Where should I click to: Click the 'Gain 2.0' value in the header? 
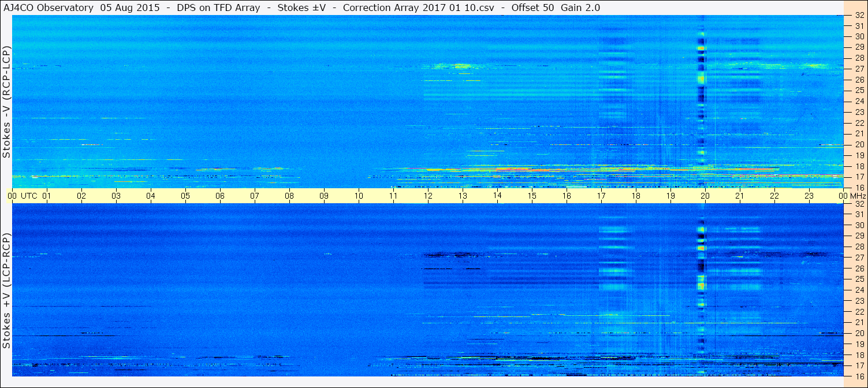point(580,8)
